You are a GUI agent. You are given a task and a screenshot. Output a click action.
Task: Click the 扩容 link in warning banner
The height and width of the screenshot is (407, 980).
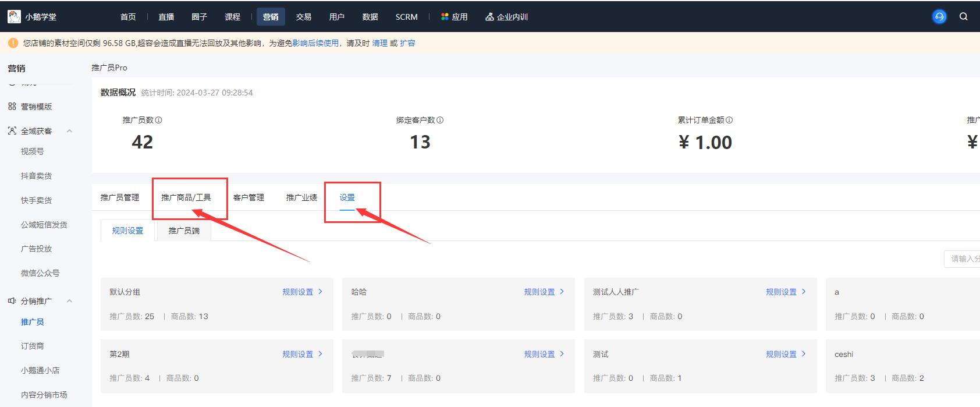[x=407, y=43]
